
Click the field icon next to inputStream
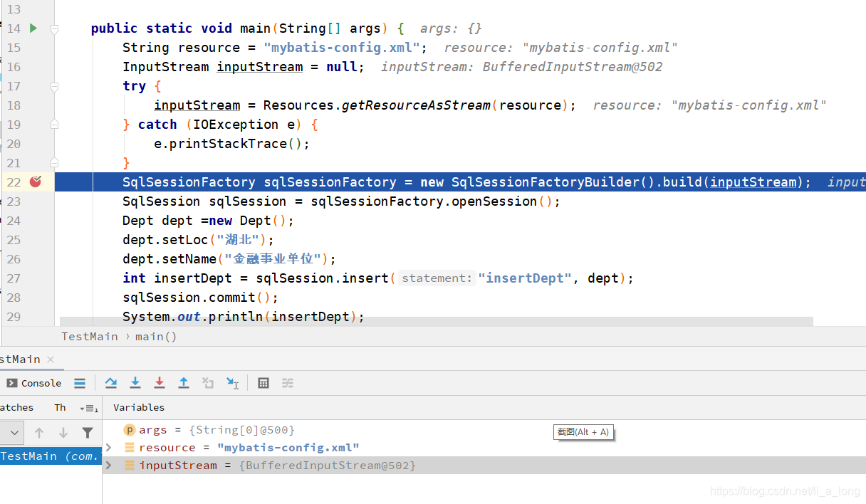130,466
